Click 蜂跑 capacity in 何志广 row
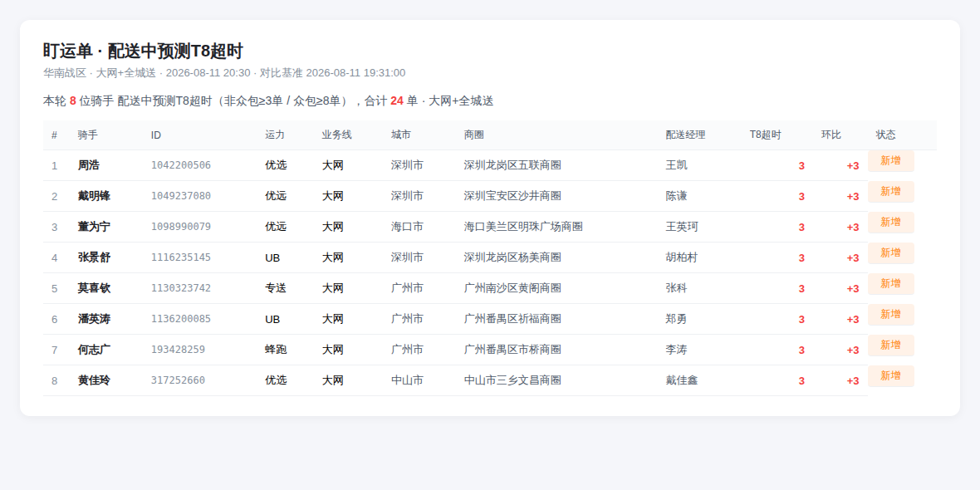Screen dimensions: 980x490 [x=276, y=350]
